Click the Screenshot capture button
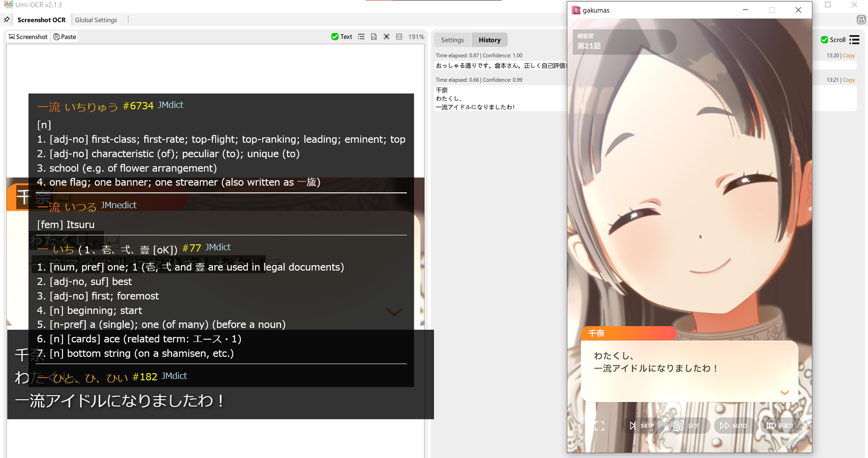Screen dimensions: 868x458 (x=28, y=37)
